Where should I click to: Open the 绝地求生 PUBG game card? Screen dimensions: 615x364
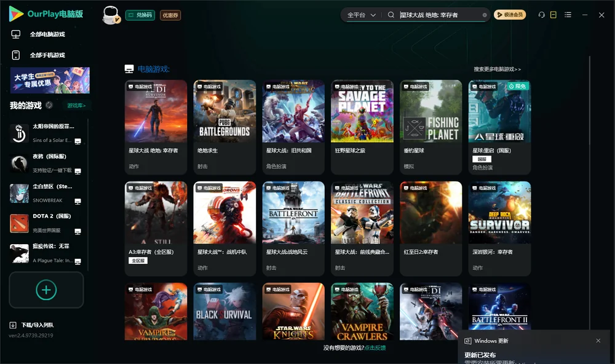[224, 127]
